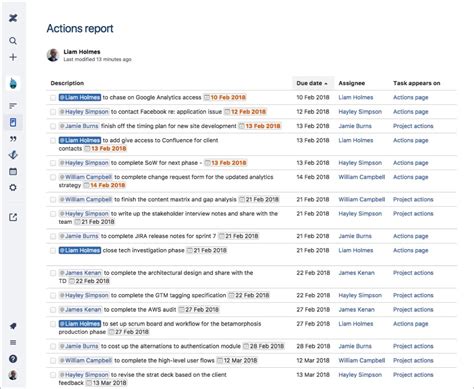Tick the Confluence client access task
The image size is (474, 389).
point(53,141)
